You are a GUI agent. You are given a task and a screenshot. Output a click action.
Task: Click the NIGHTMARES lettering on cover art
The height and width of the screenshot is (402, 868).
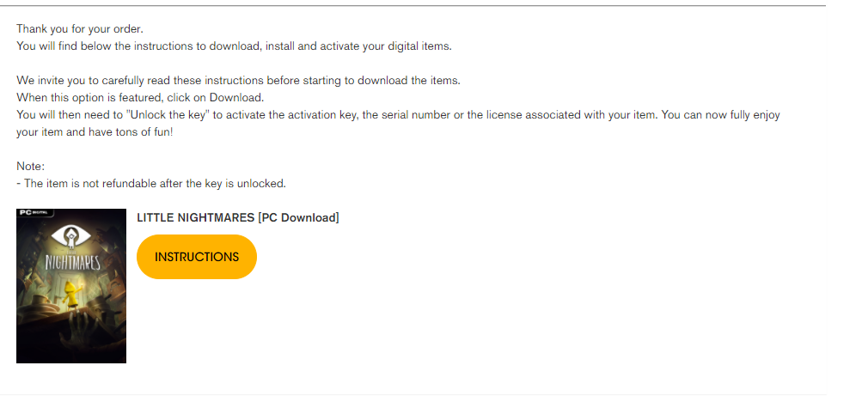click(72, 261)
